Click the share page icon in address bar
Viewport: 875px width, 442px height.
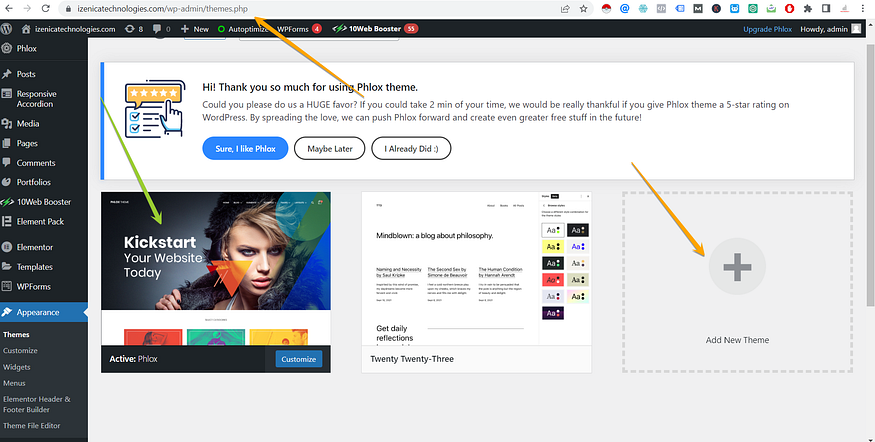point(565,8)
